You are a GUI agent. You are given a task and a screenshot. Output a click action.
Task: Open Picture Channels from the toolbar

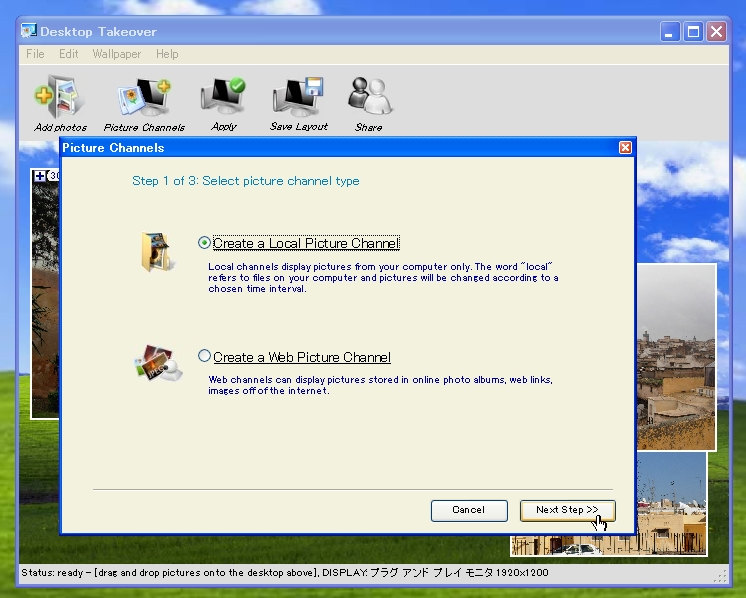click(144, 104)
